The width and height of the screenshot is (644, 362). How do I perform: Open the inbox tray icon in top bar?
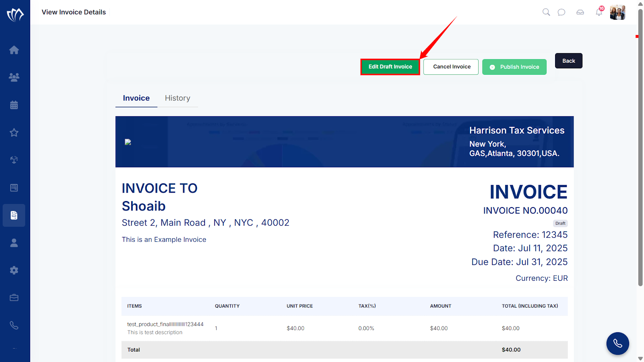(580, 12)
